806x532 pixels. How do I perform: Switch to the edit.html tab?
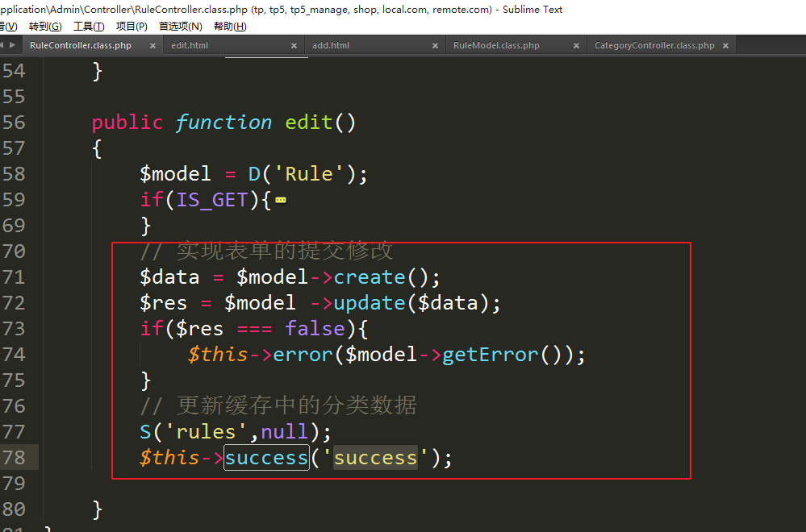click(190, 46)
